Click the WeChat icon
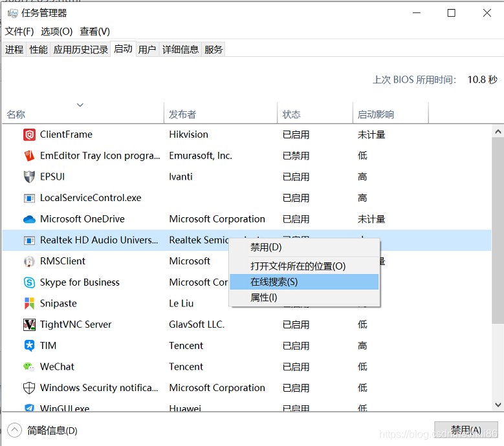Screen dimensions: 504x446 (29, 366)
